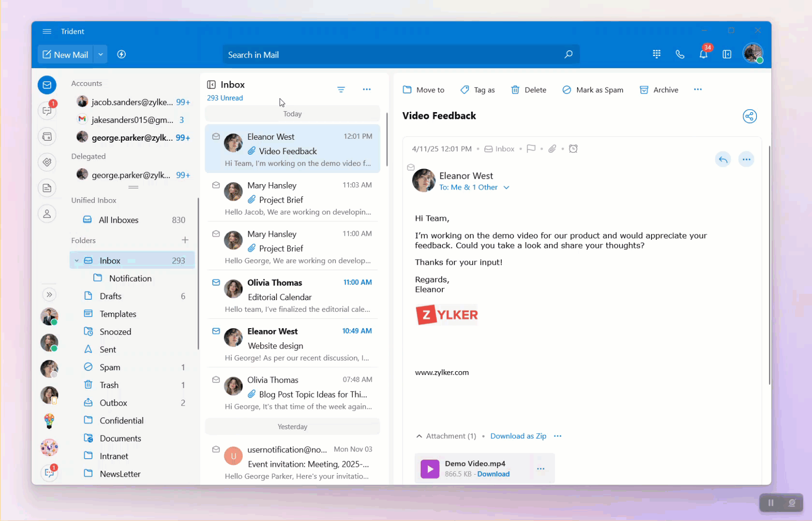
Task: Open message more options next to reply
Action: pos(746,159)
